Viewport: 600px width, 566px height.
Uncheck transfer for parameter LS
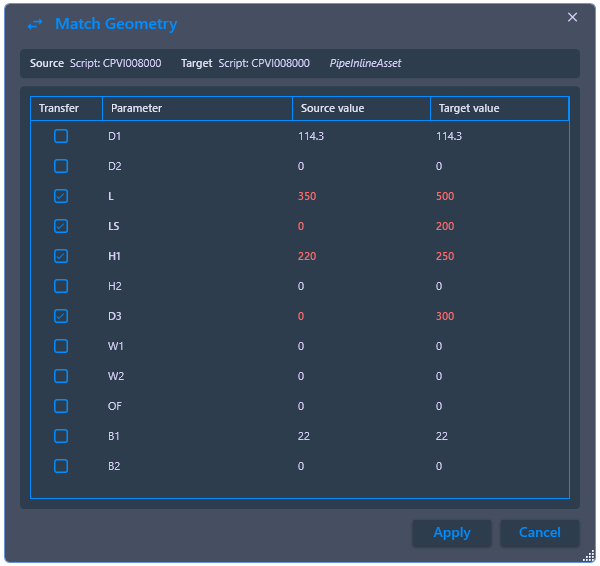61,226
